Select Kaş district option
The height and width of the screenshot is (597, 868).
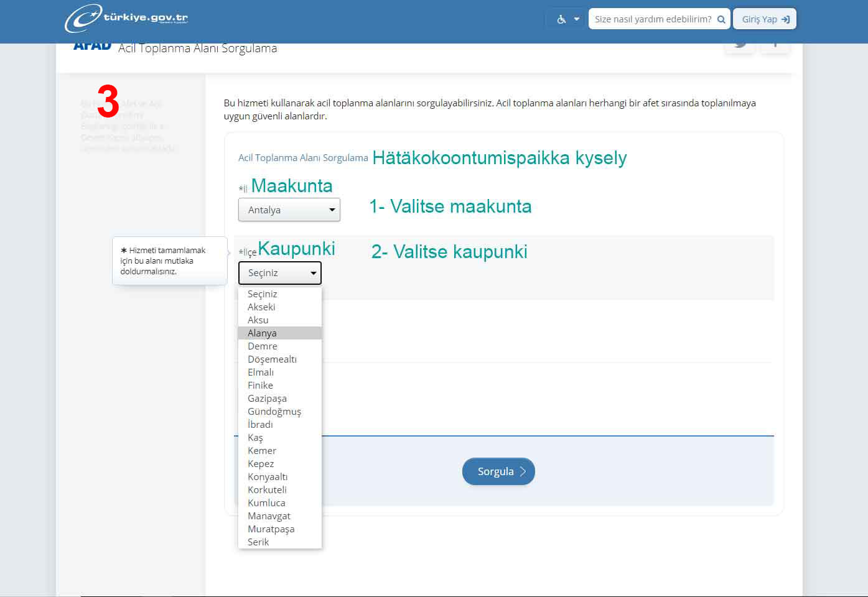pyautogui.click(x=255, y=438)
